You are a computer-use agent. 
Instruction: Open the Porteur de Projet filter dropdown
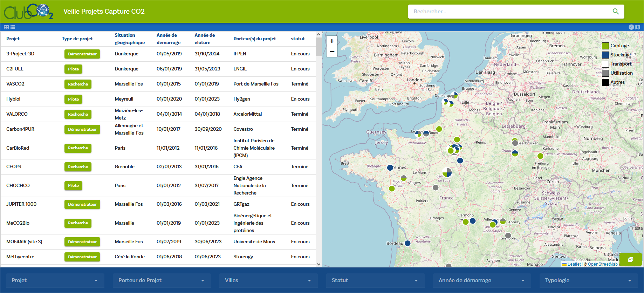coord(162,280)
